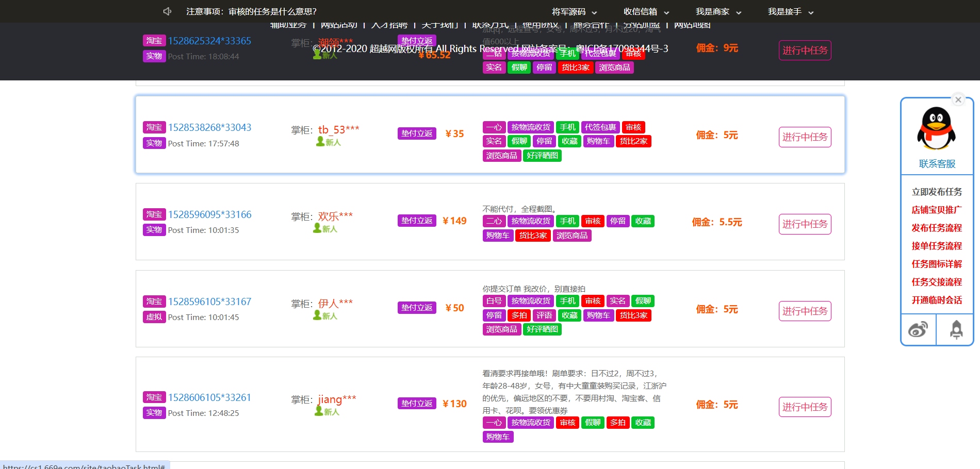The height and width of the screenshot is (469, 980).
Task: Click the 货比2家 tag in tb_53*** task
Action: click(633, 141)
